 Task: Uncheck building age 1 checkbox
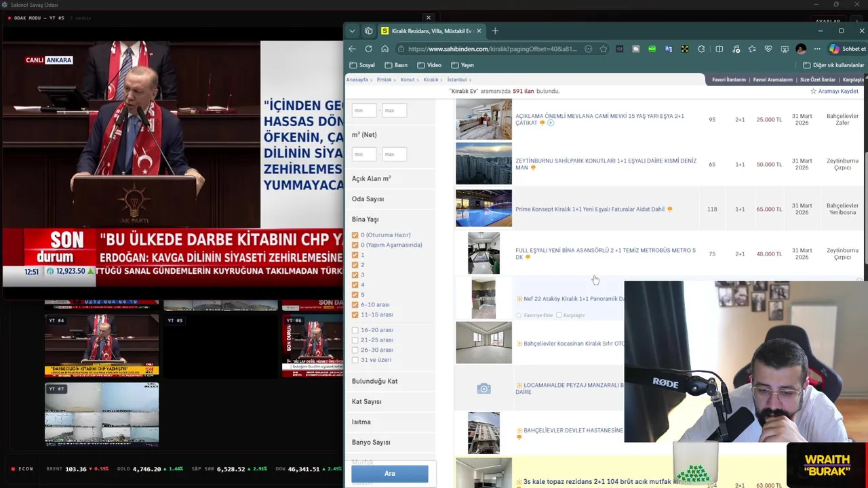[355, 255]
